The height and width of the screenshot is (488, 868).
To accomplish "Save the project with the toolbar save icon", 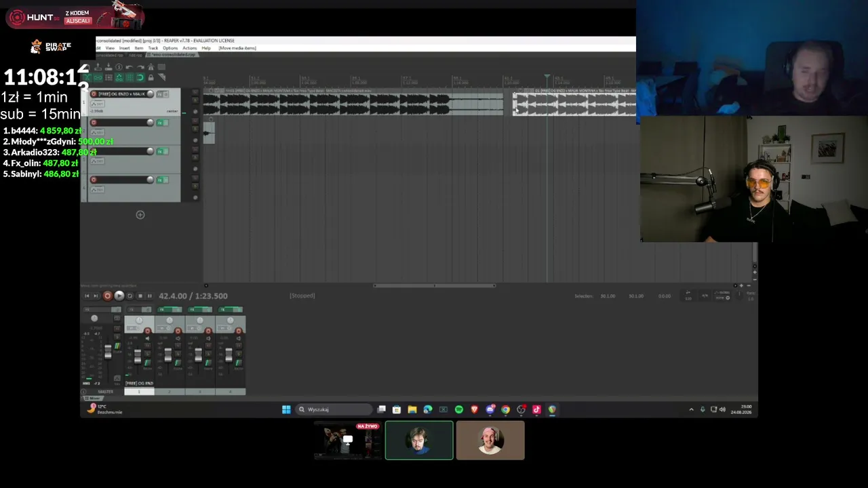I will tap(108, 67).
